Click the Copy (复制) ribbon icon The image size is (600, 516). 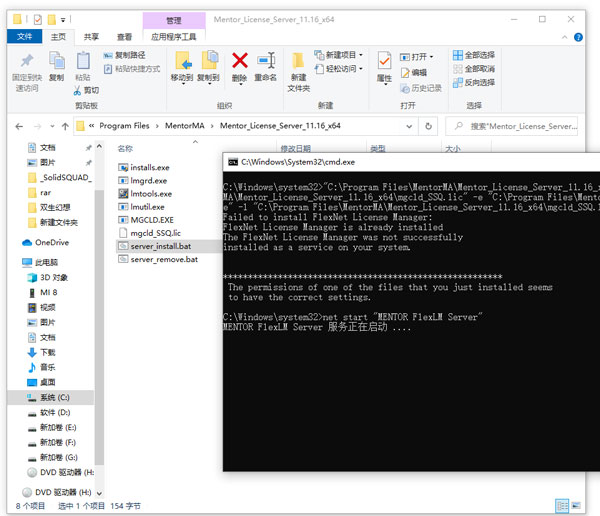56,65
